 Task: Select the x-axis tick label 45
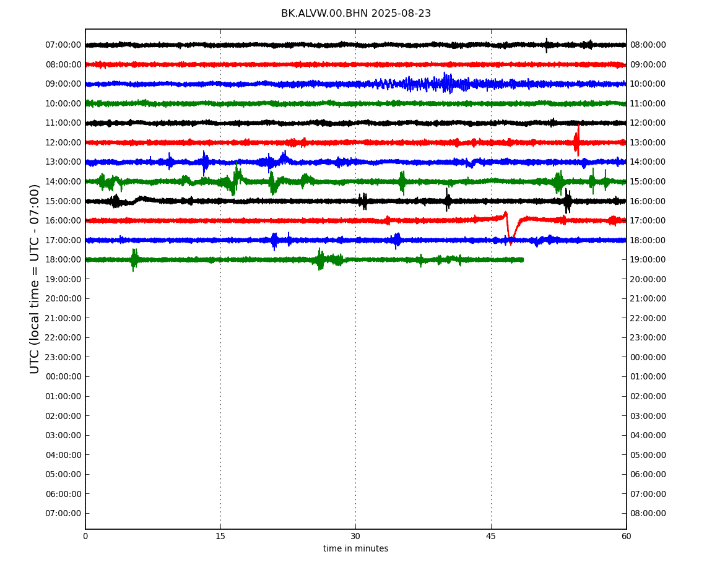click(x=491, y=536)
